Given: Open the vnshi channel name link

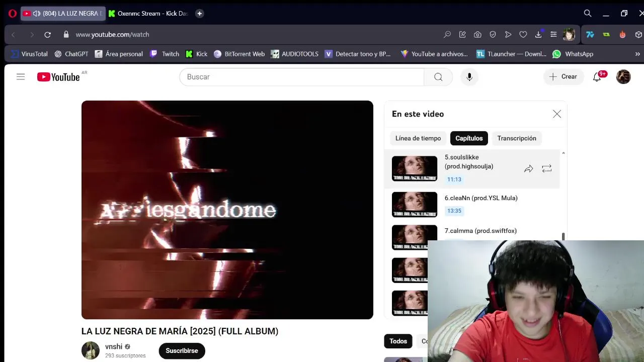Looking at the screenshot, I should pos(114,346).
